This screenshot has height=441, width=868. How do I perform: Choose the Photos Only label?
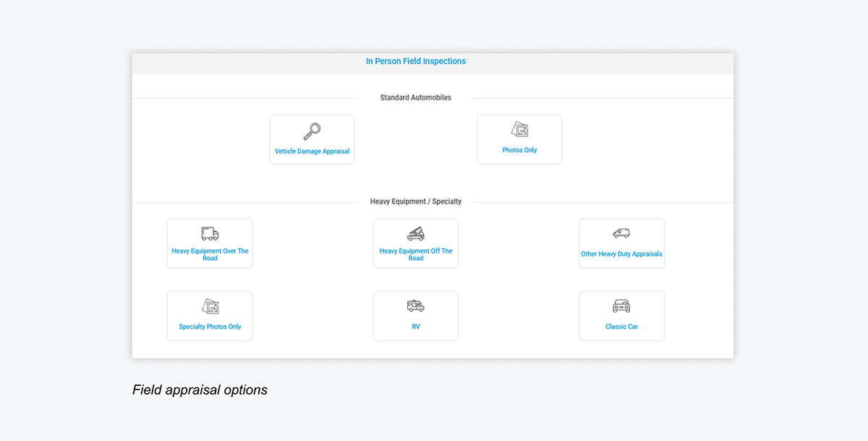(519, 151)
